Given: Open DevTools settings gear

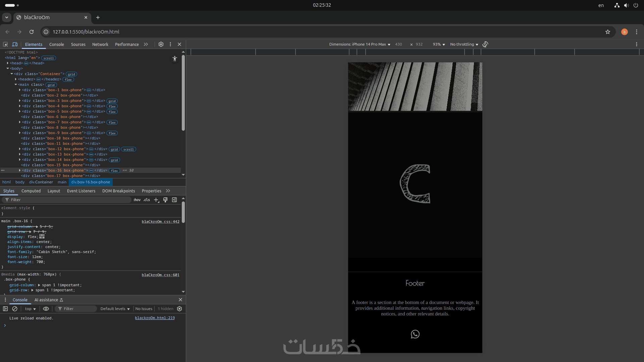Looking at the screenshot, I should (161, 44).
